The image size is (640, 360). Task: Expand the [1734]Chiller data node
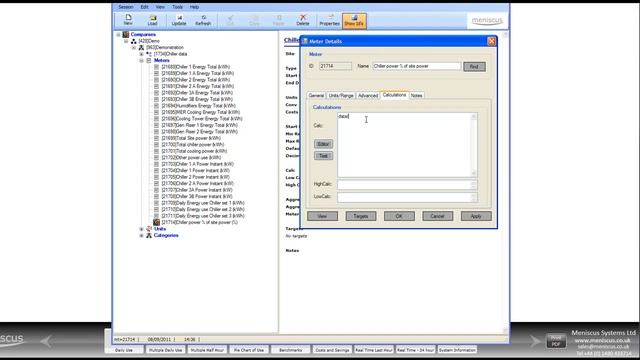pyautogui.click(x=141, y=54)
